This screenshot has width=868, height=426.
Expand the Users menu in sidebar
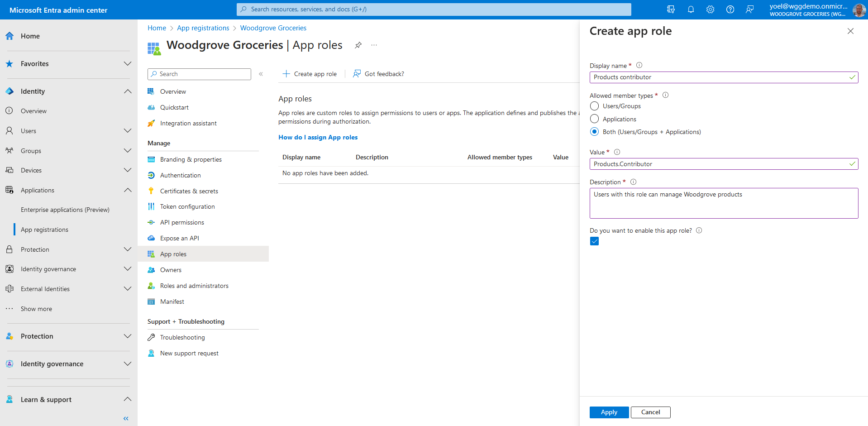tap(128, 131)
